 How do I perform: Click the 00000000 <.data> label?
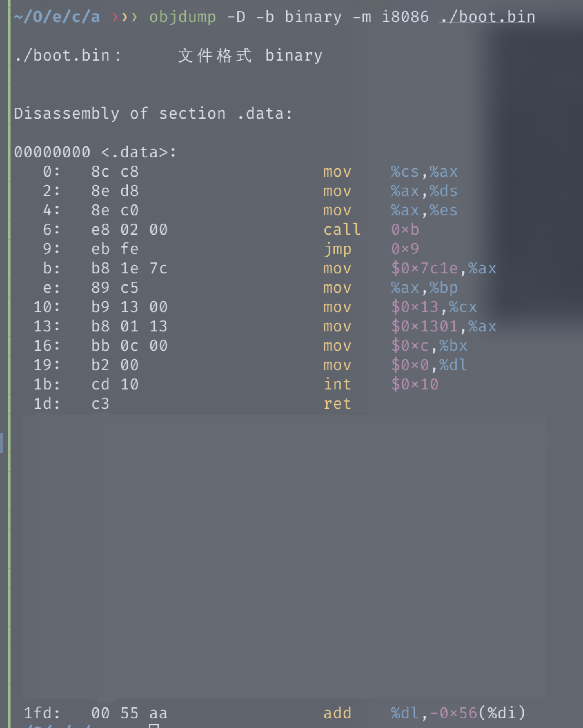[95, 152]
